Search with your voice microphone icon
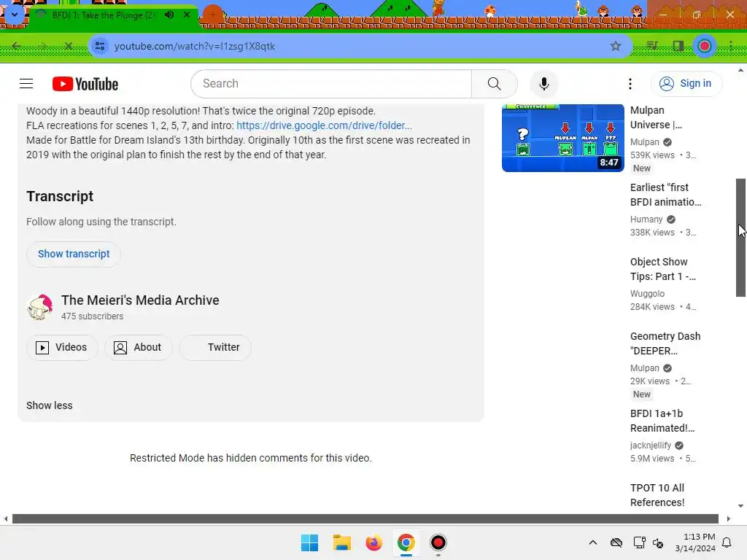 coord(543,84)
